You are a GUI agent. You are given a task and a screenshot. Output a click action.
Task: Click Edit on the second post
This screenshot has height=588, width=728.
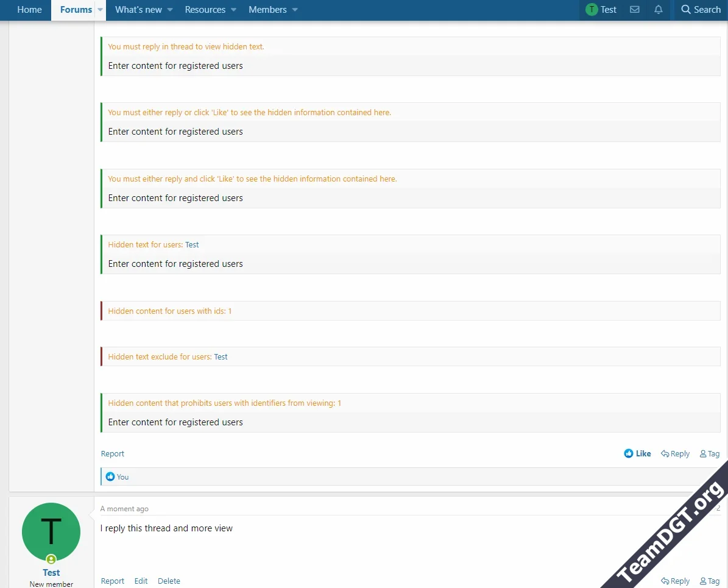141,581
